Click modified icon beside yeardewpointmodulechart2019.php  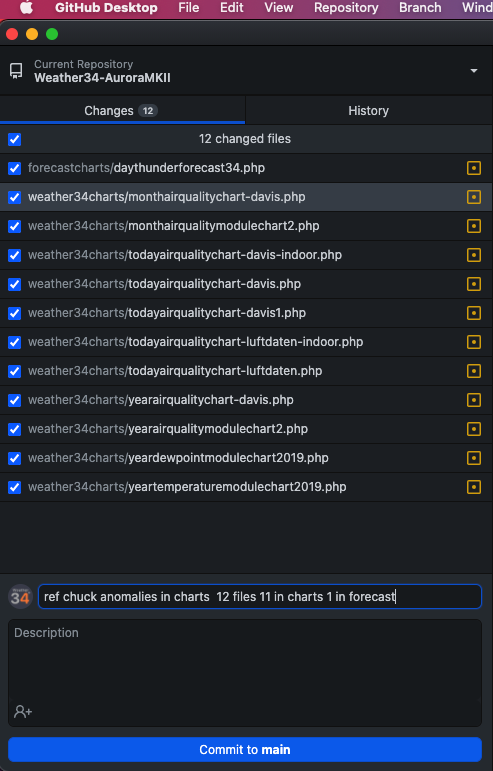click(x=473, y=458)
